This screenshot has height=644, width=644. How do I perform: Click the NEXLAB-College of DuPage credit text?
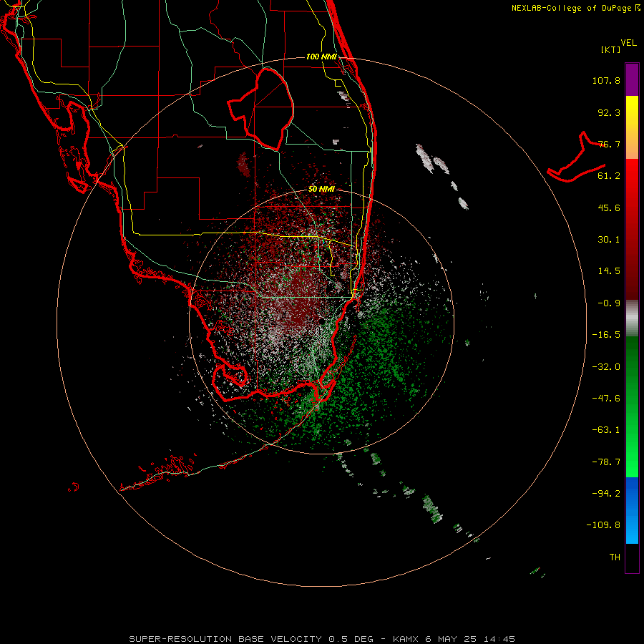(x=576, y=8)
